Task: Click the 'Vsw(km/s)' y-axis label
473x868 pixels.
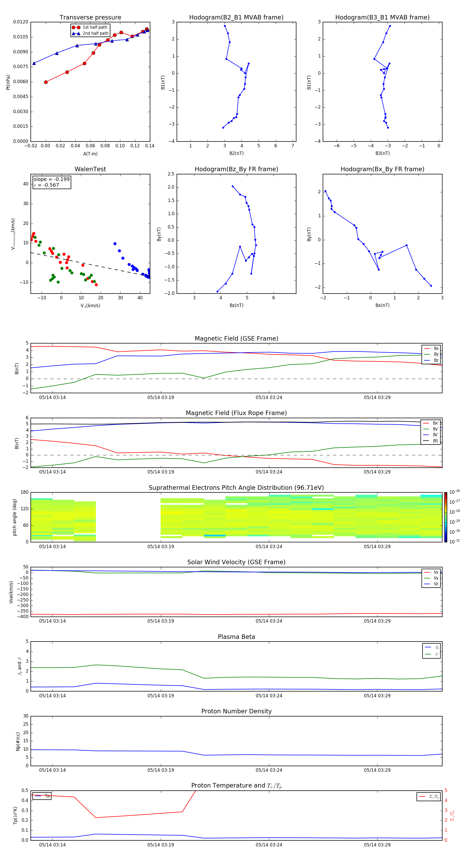Action: [x=11, y=592]
